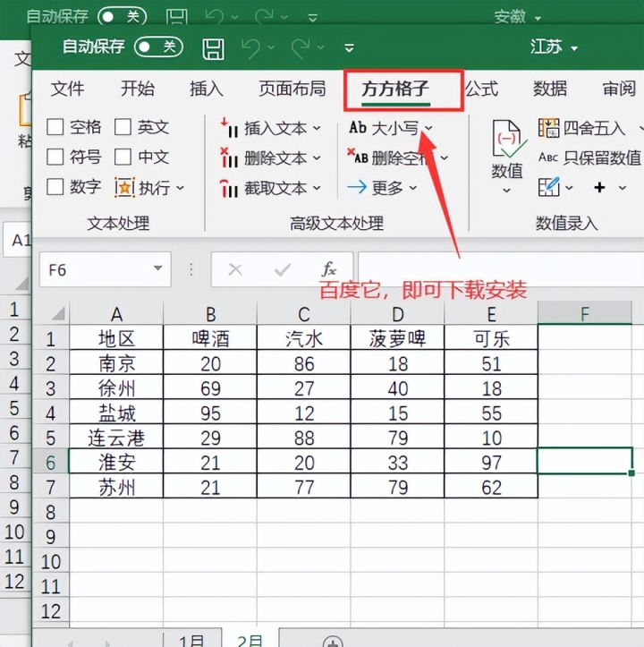This screenshot has width=644, height=647.
Task: Click the Select All corner triangle
Action: [x=58, y=314]
